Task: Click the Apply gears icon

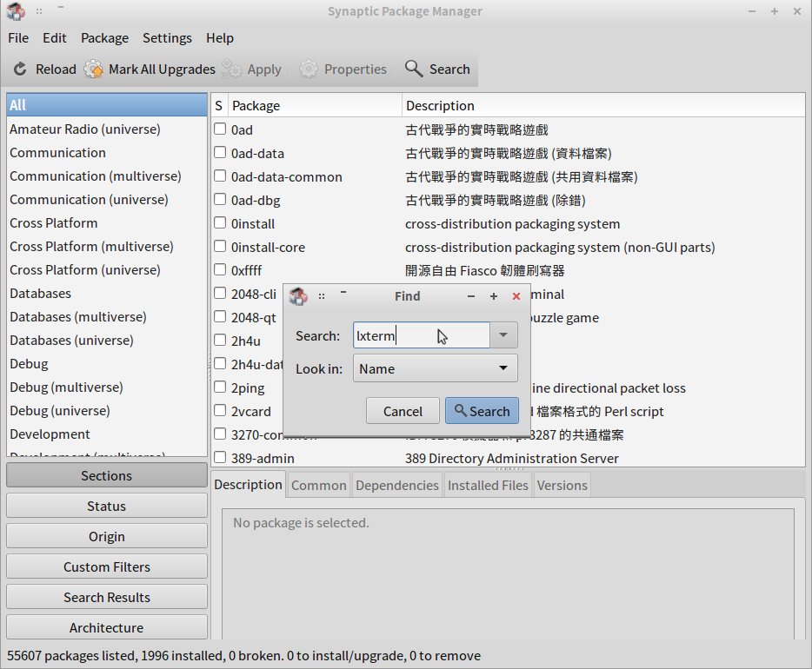Action: [x=231, y=69]
